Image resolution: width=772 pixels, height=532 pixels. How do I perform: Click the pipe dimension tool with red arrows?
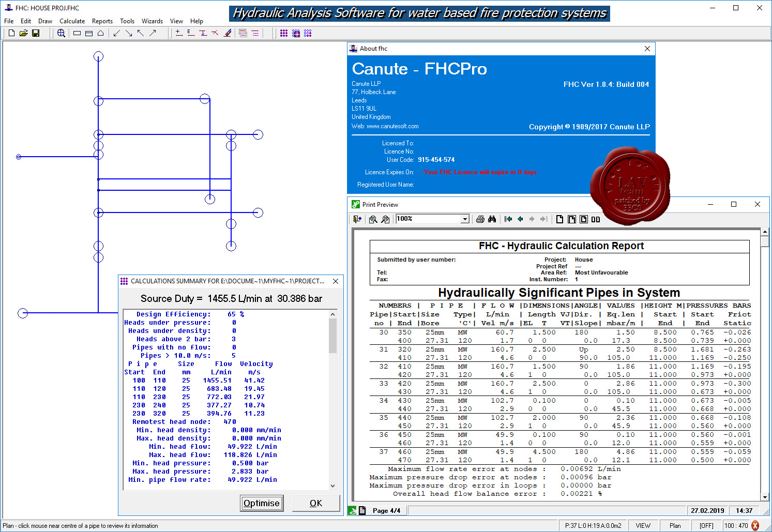[x=203, y=33]
